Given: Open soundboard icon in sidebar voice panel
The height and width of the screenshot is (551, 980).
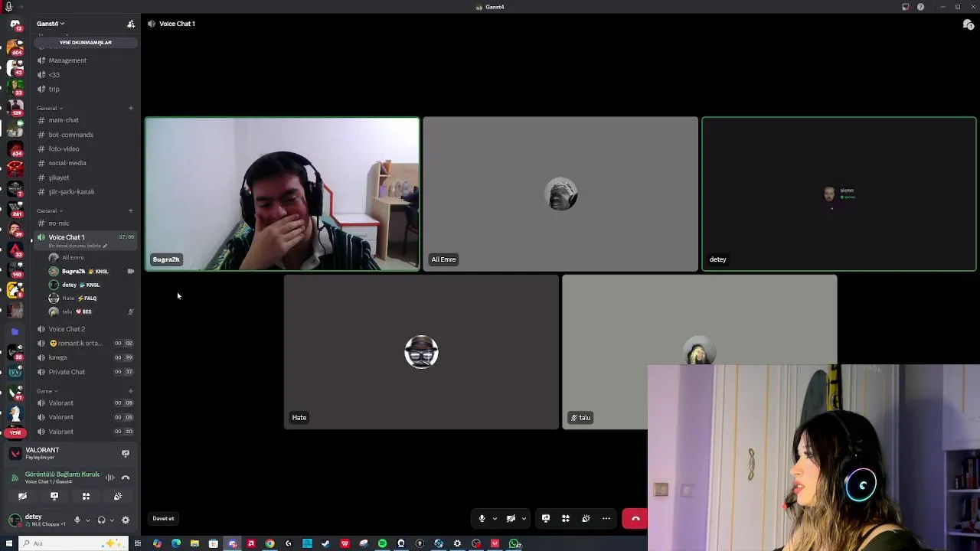Looking at the screenshot, I should [118, 496].
